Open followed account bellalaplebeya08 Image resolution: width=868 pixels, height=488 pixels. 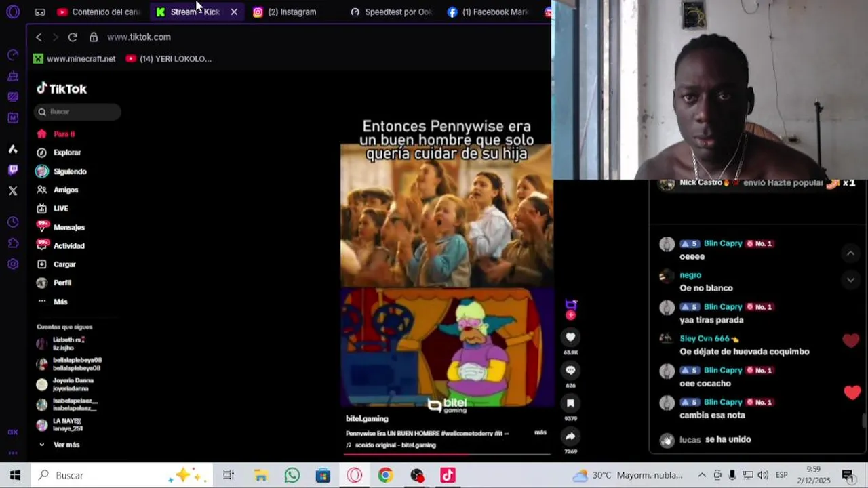(x=68, y=364)
